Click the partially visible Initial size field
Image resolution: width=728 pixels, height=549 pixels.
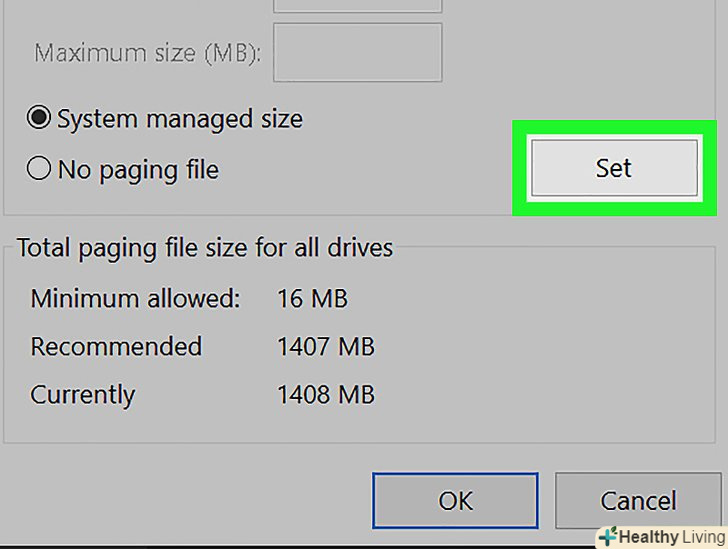(x=357, y=5)
